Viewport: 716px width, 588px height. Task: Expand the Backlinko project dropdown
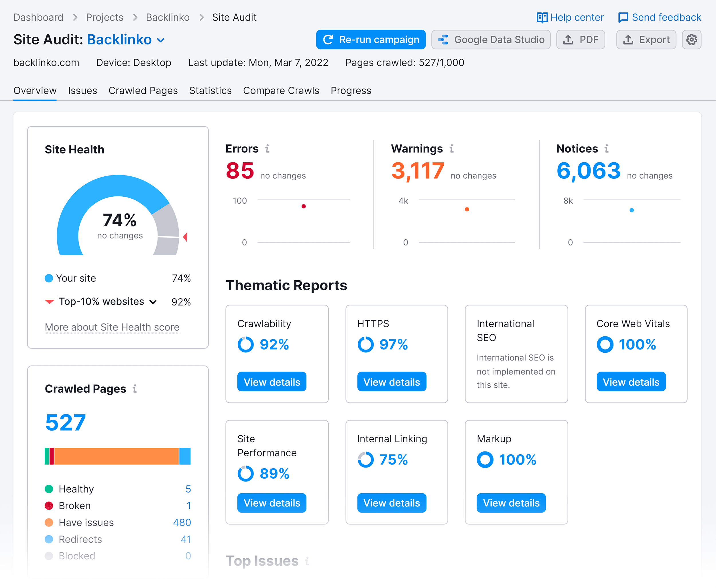tap(161, 40)
